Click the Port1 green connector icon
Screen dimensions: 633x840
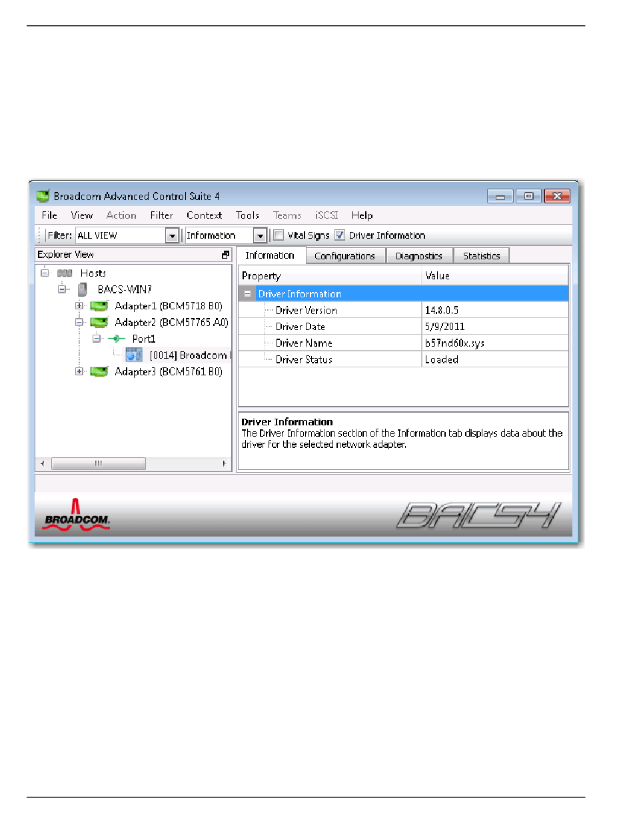(x=117, y=339)
